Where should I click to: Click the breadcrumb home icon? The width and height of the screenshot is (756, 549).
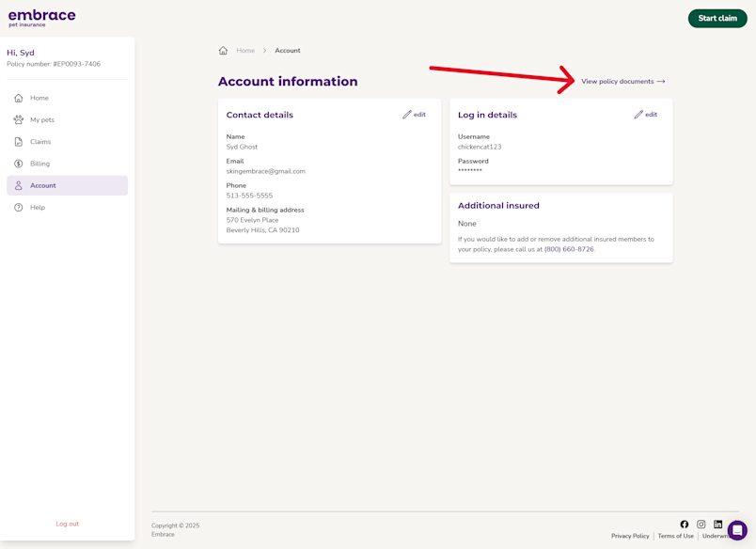222,51
